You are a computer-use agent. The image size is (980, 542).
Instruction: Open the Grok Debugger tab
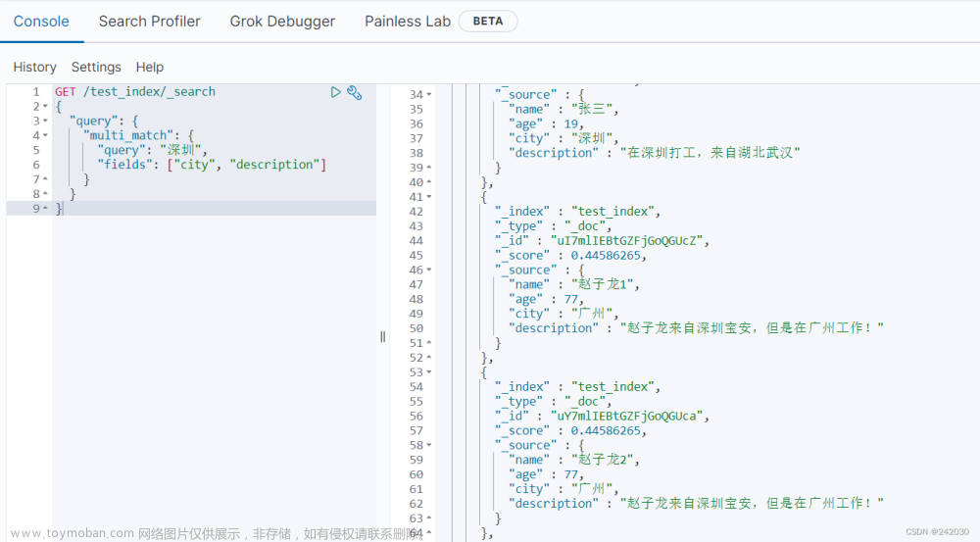tap(282, 22)
